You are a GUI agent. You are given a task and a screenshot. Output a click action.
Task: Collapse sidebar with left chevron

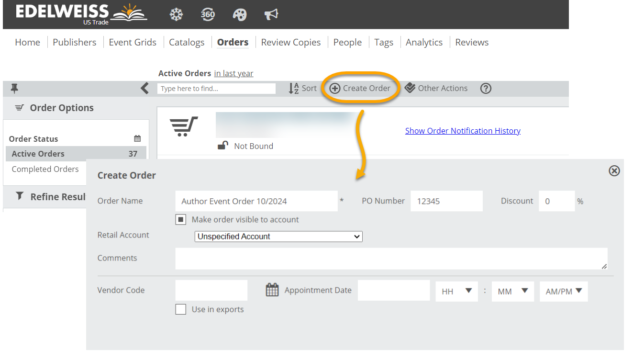tap(145, 88)
